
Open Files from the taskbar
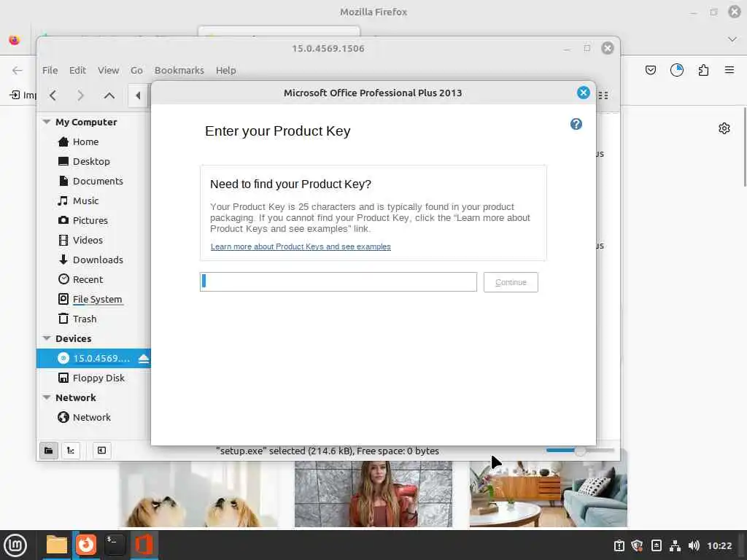[x=56, y=545]
